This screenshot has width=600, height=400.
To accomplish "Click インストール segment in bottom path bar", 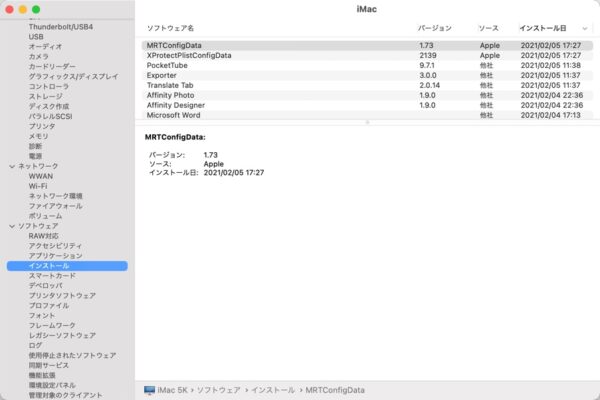I will click(x=273, y=390).
